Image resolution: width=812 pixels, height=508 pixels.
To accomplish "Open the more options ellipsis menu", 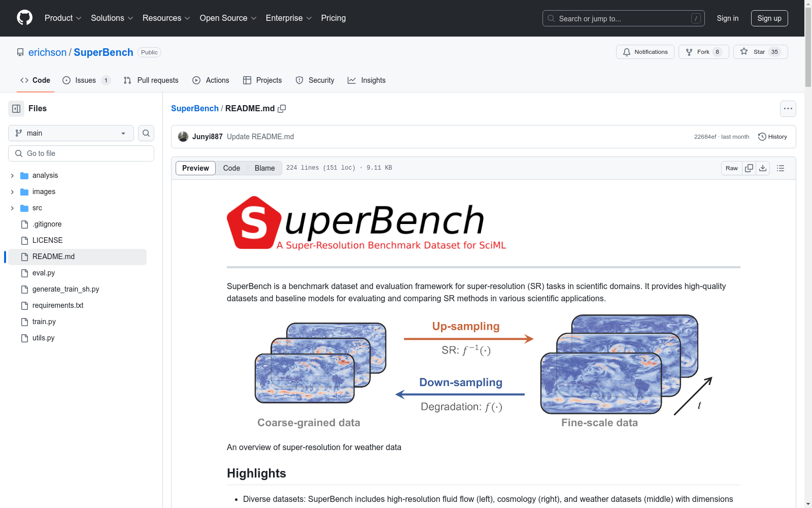I will tap(788, 108).
